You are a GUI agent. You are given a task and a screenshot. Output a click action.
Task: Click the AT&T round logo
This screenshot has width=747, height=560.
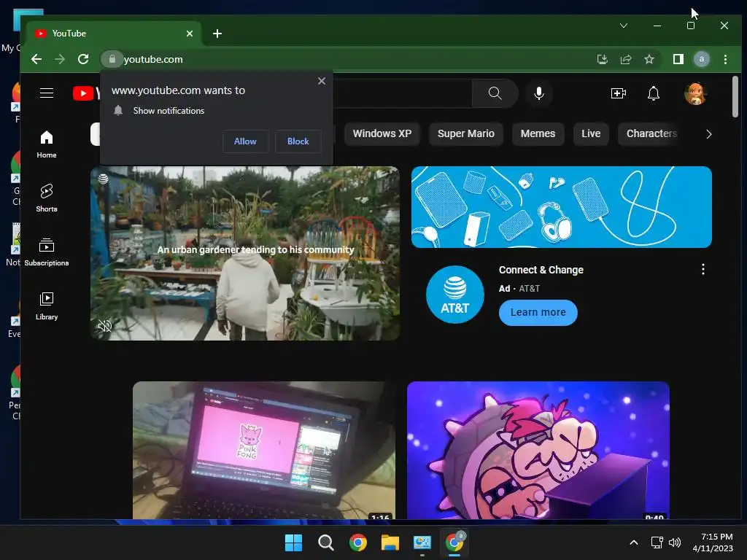(455, 295)
